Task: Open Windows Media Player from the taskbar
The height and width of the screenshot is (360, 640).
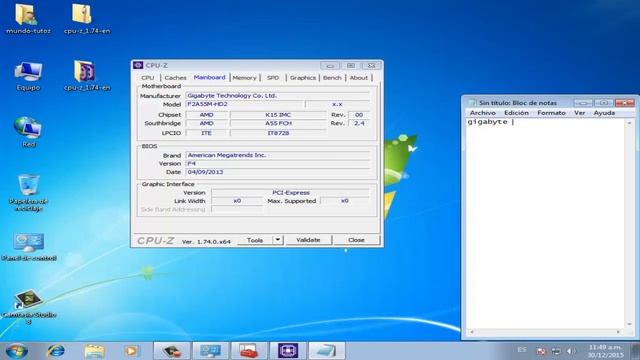Action: (131, 351)
